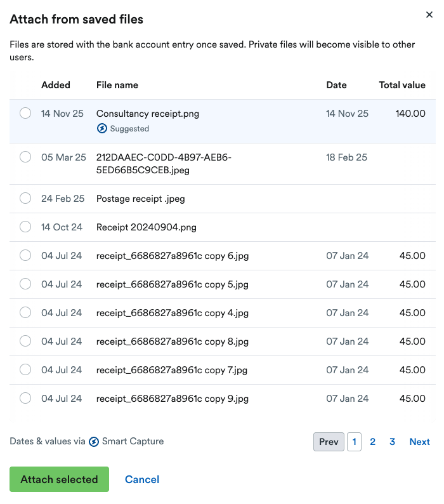444x504 pixels.
Task: Click file name Consultancy receipt.png
Action: (148, 114)
